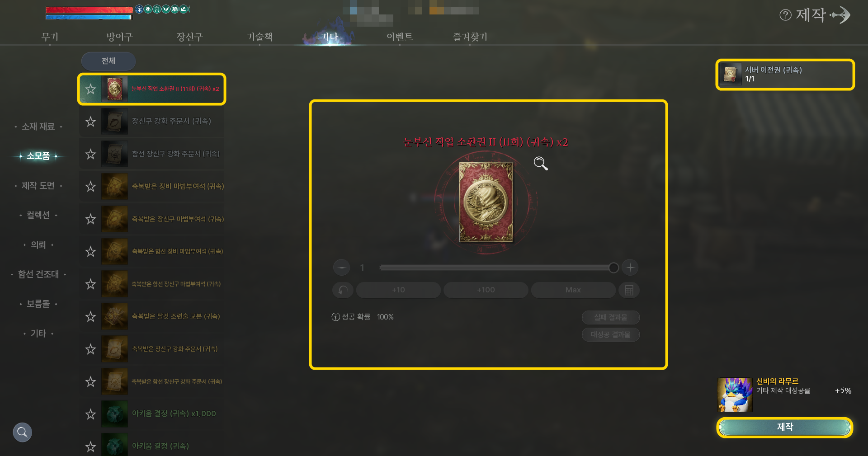Favorite the 눈부신 직업 소환권 II recipe
The image size is (868, 456).
click(x=91, y=89)
